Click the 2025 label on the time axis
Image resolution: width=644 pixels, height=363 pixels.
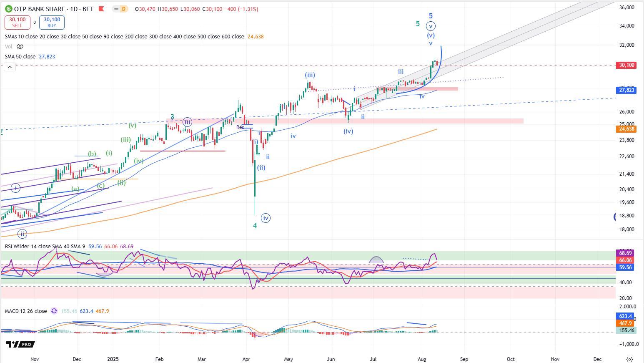(x=113, y=359)
